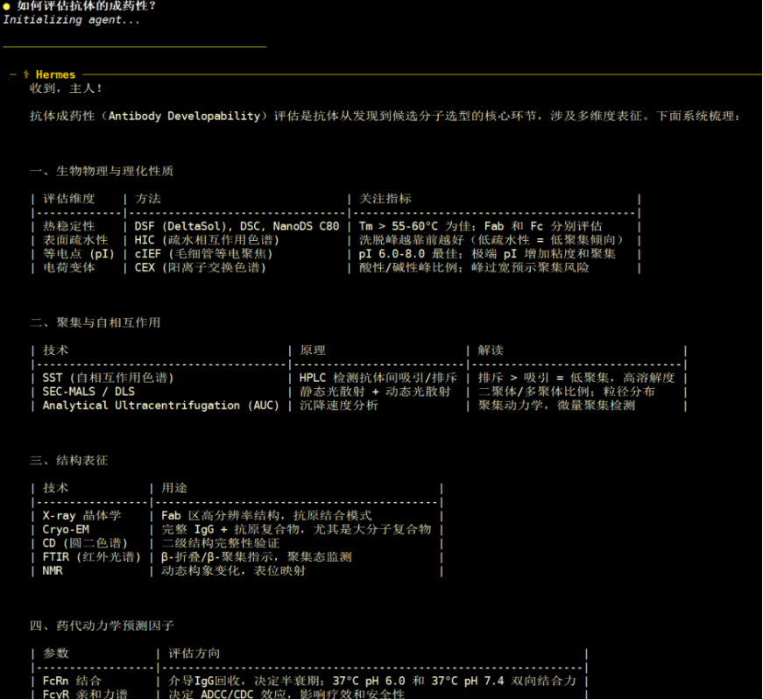This screenshot has width=763, height=700.
Task: Click the cell '二级结构完整性验证'
Action: coord(221,543)
